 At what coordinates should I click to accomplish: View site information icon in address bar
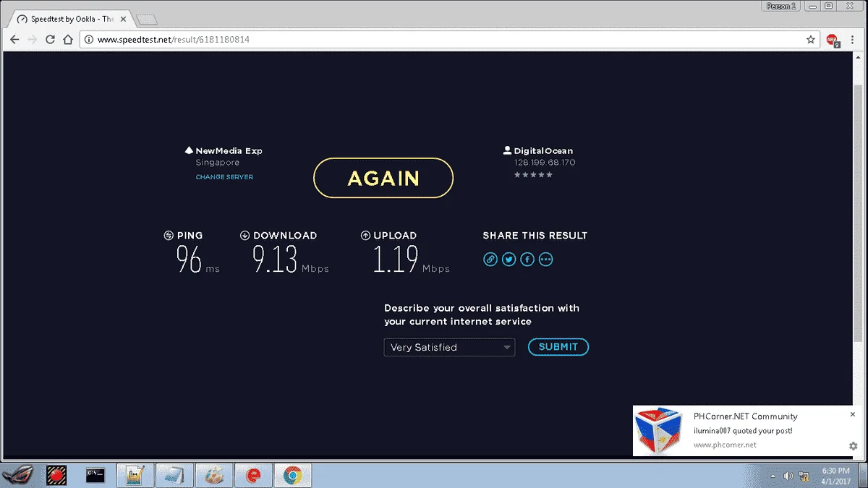point(89,40)
